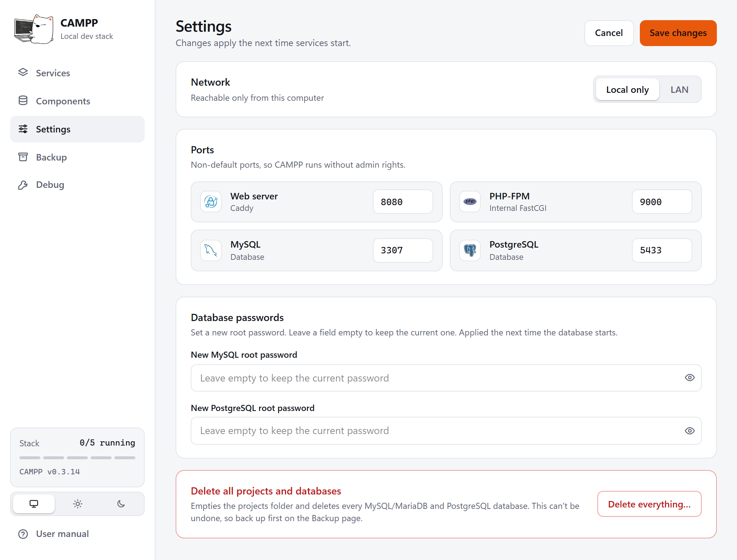Screen dimensions: 737x560
Task: Click the 0/5 running status text
Action: [107, 443]
